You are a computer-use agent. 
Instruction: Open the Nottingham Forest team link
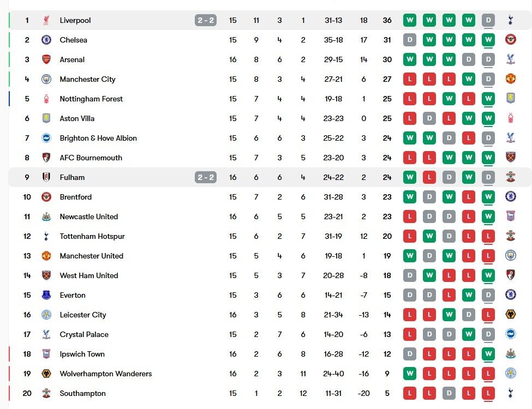pyautogui.click(x=91, y=99)
